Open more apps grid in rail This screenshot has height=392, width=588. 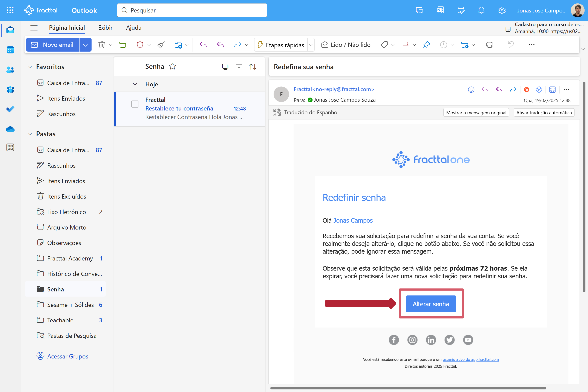pos(10,147)
